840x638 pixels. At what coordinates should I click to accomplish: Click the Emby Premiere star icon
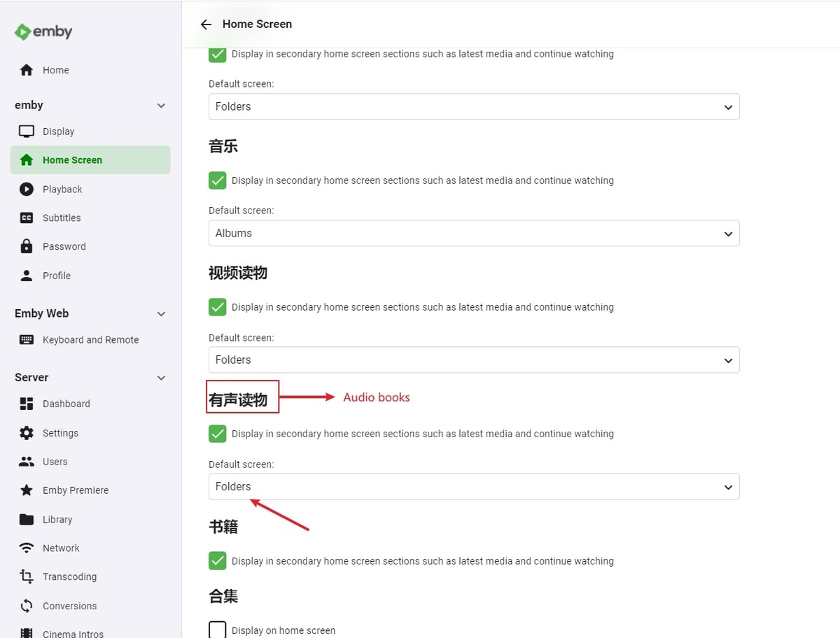27,490
